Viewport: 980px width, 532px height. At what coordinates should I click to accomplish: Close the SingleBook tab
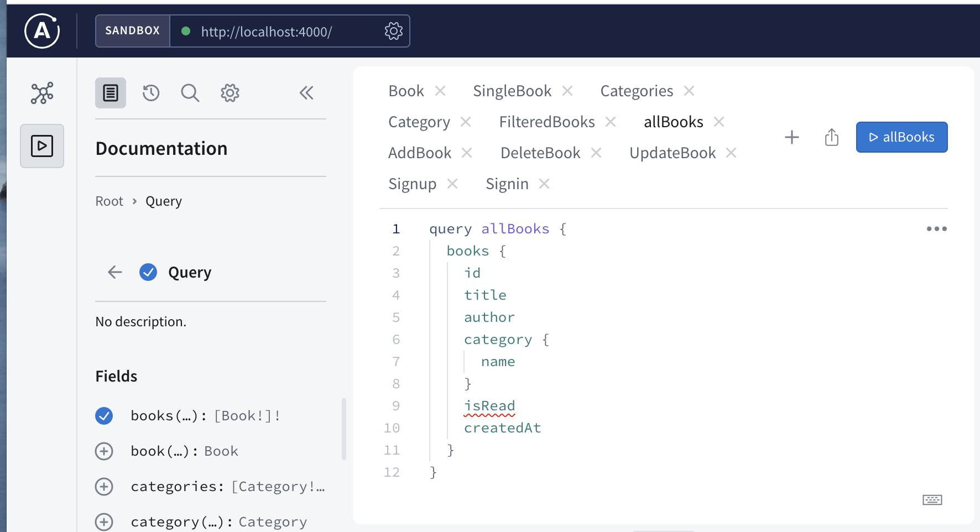coord(567,91)
